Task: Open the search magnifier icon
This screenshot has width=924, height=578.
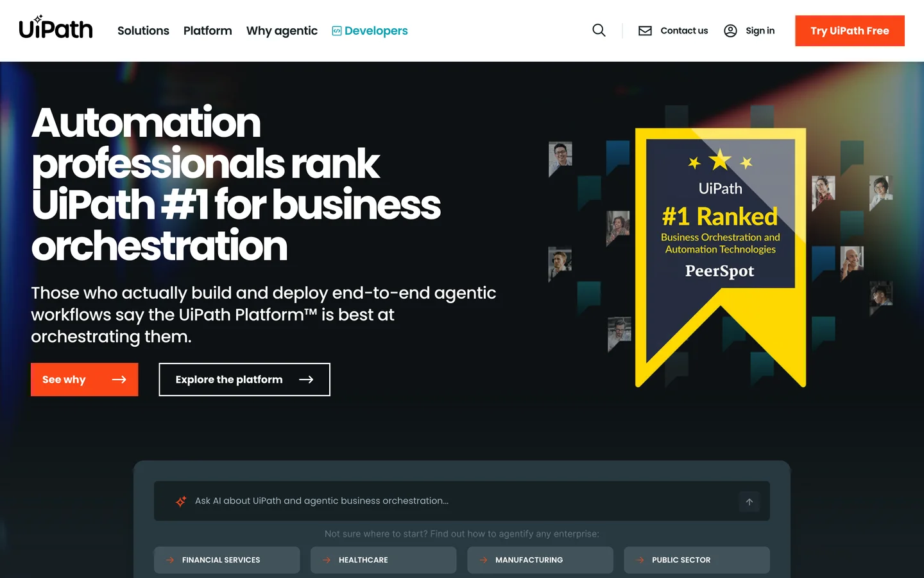Action: tap(599, 30)
